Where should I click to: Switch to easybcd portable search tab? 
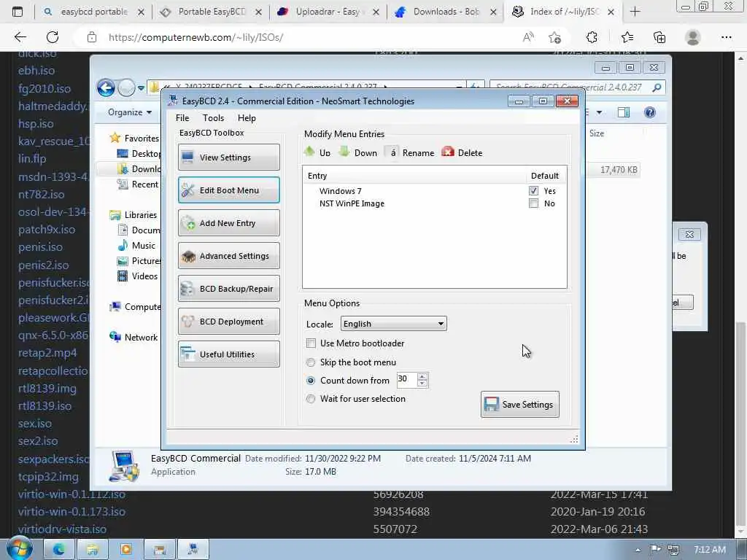click(x=93, y=12)
